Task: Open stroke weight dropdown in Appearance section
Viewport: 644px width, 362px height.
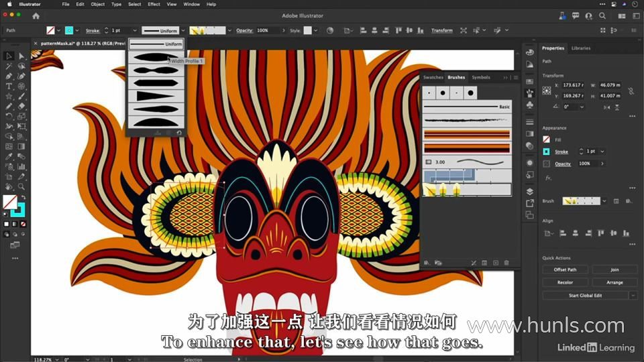Action: tap(602, 152)
